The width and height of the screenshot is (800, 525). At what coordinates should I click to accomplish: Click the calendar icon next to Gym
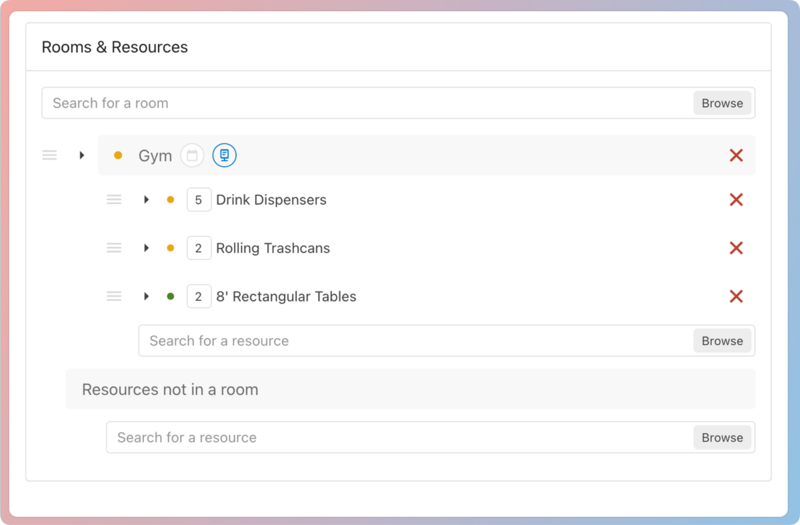pyautogui.click(x=192, y=155)
